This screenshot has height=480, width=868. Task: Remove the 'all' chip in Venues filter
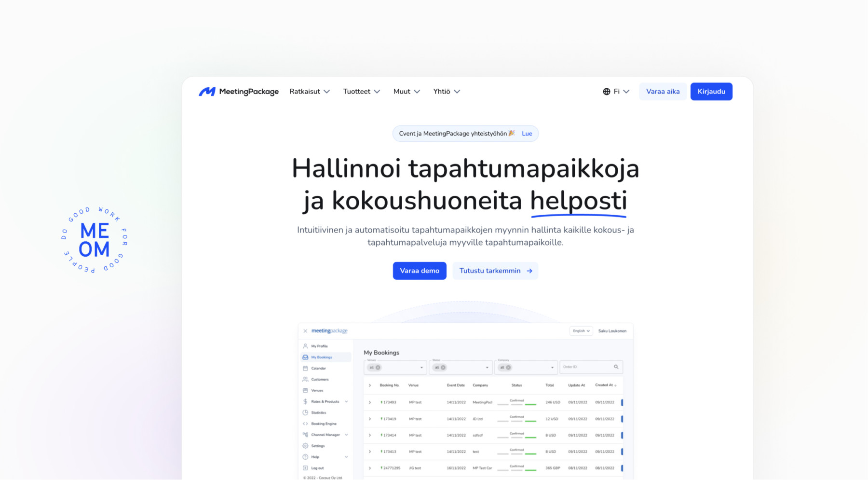pos(378,368)
